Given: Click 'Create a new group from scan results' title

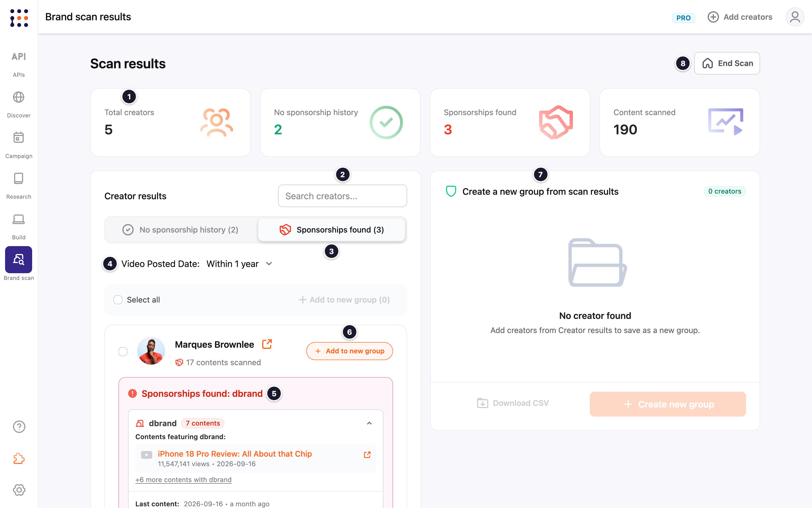Looking at the screenshot, I should tap(540, 192).
